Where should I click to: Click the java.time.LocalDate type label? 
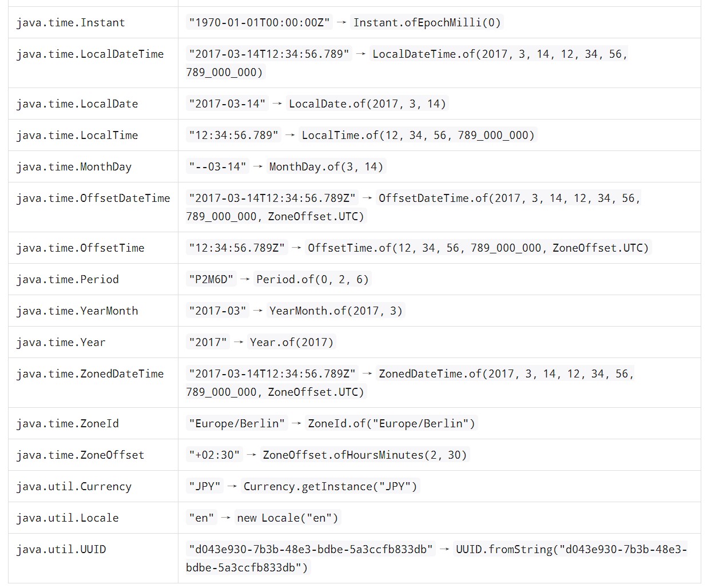77,104
